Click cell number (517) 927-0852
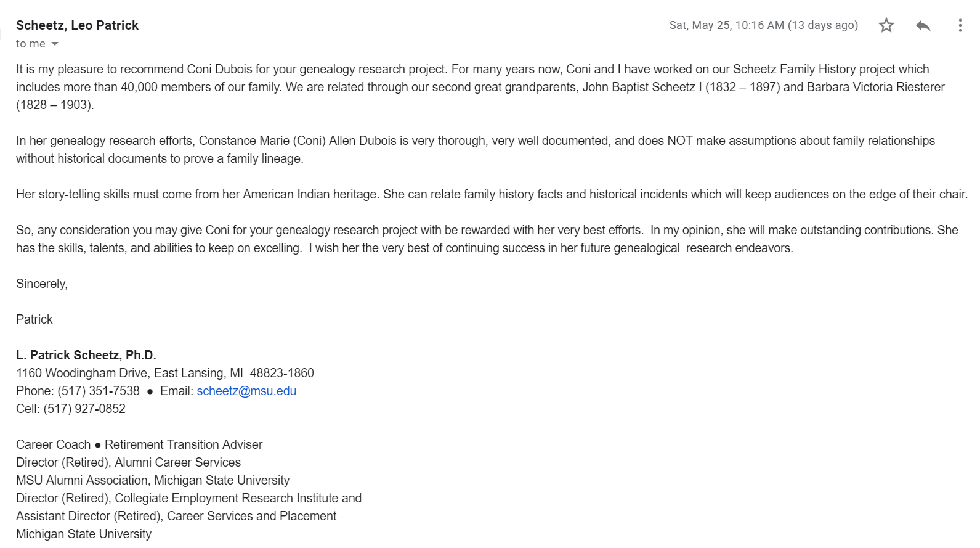The width and height of the screenshot is (980, 548). [x=84, y=409]
